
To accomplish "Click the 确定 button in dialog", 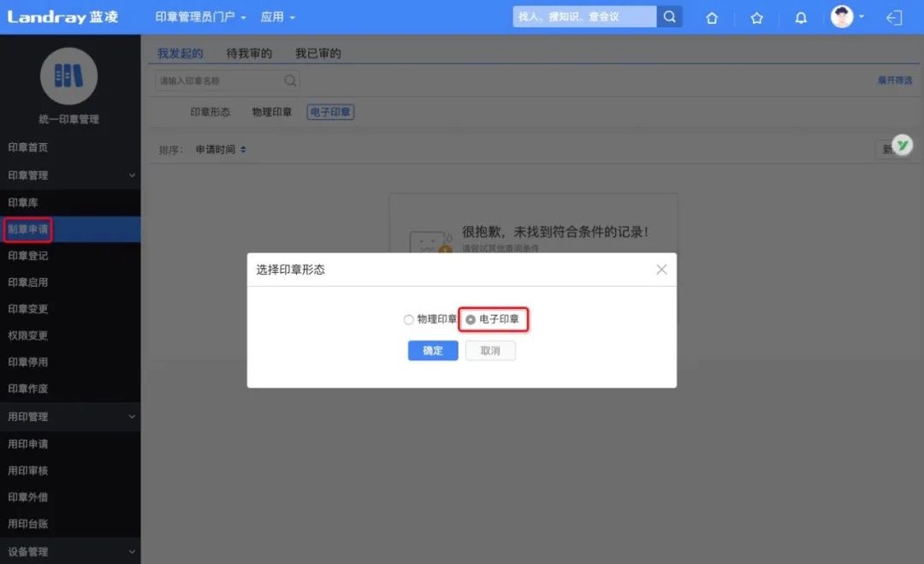I will tap(432, 350).
